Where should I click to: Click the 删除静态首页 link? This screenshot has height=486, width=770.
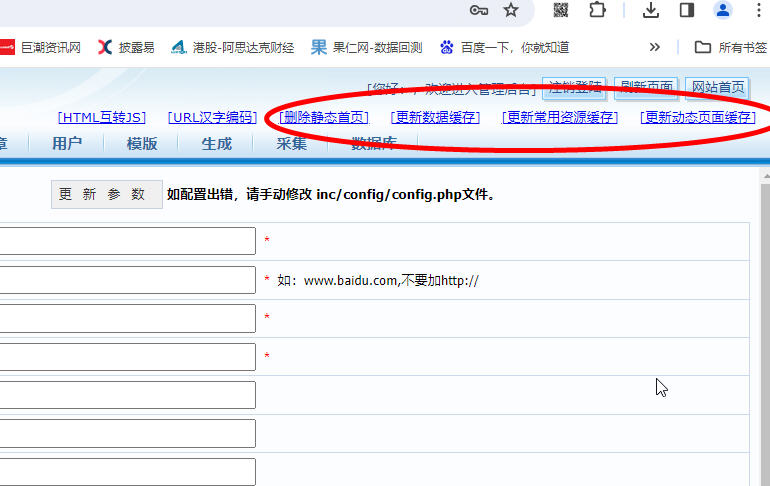tap(324, 117)
